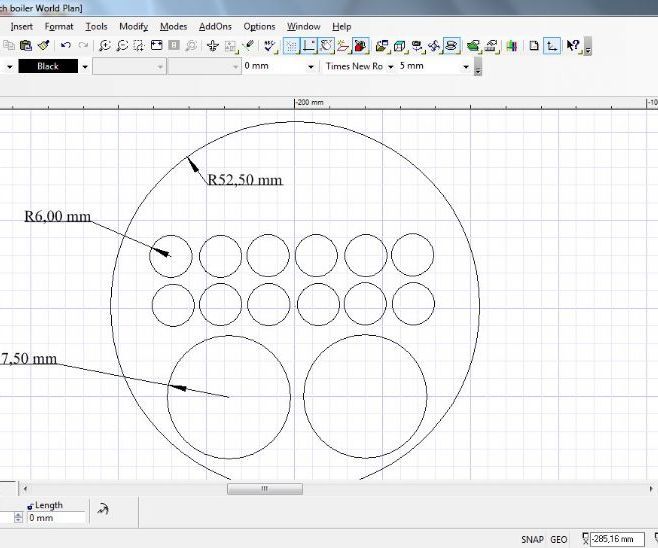
Task: Click the Black color swatch
Action: click(48, 66)
